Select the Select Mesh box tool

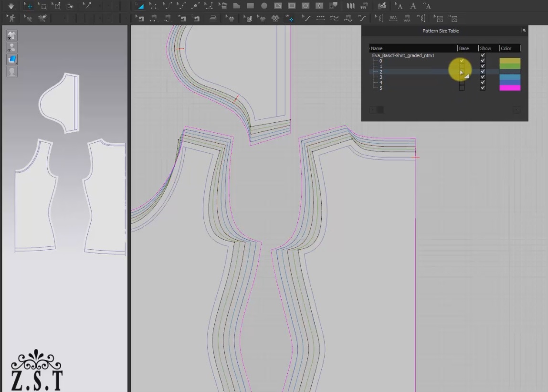[42, 6]
